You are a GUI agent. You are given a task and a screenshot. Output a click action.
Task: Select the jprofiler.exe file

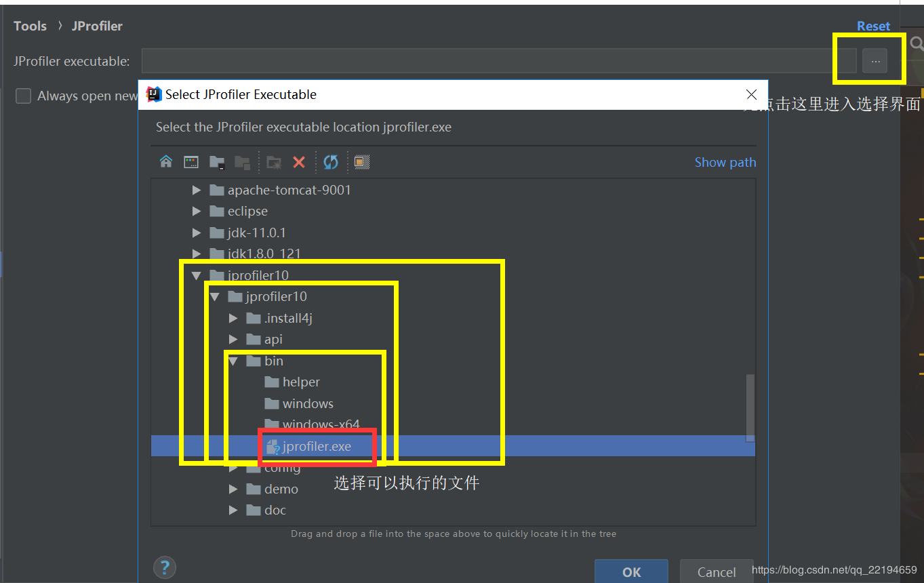pyautogui.click(x=453, y=446)
